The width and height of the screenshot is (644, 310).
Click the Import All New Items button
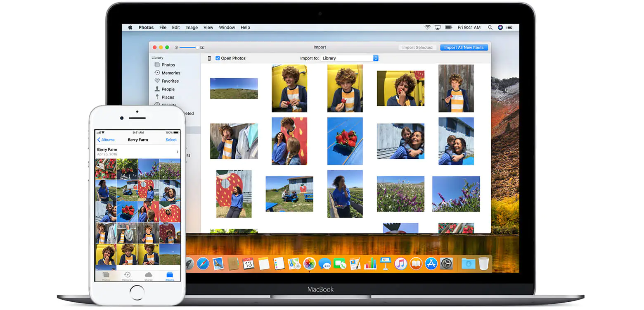click(x=464, y=47)
